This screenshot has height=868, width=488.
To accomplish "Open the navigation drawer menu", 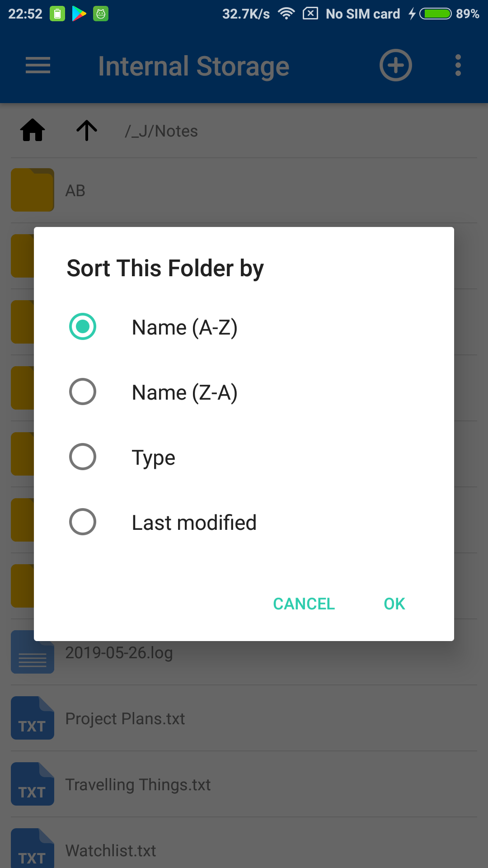I will point(38,66).
